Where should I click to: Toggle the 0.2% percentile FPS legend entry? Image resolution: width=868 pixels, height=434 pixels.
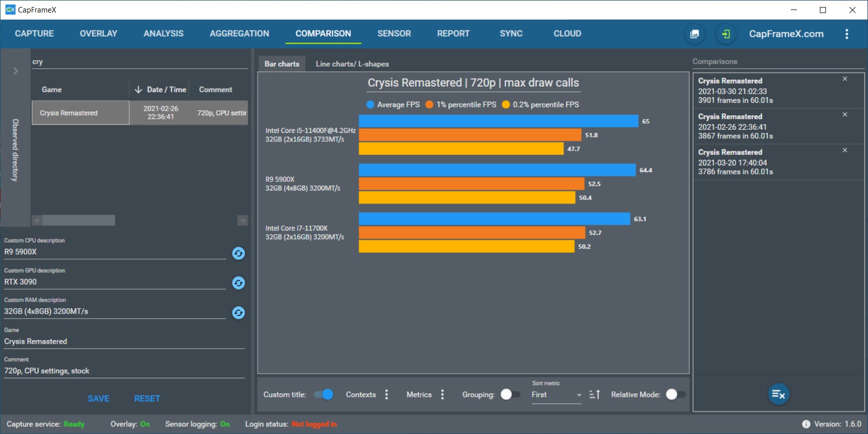click(541, 105)
